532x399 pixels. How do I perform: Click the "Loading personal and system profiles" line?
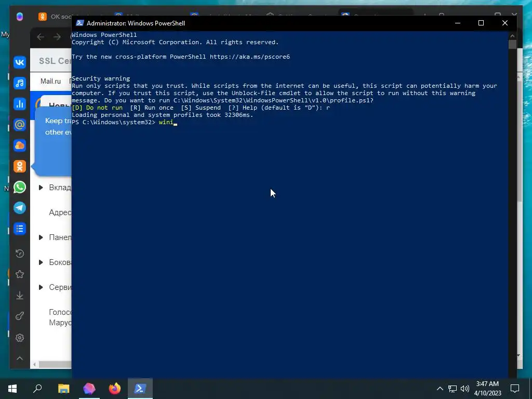[x=163, y=115]
